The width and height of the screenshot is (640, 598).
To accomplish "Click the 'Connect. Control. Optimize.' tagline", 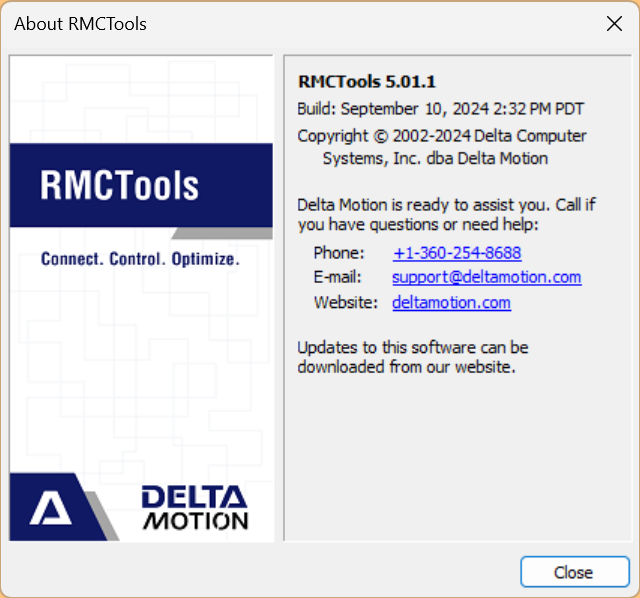I will [x=140, y=259].
